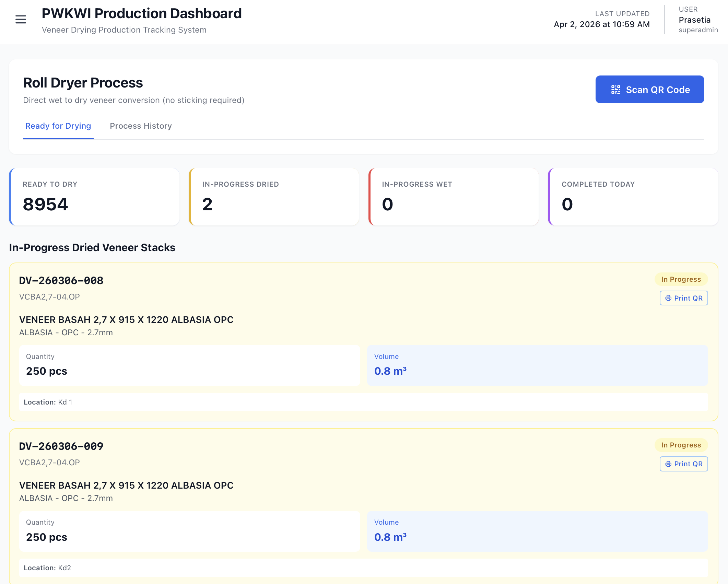Viewport: 728px width, 584px height.
Task: Click the DV-260306-008 stack title
Action: tap(61, 280)
